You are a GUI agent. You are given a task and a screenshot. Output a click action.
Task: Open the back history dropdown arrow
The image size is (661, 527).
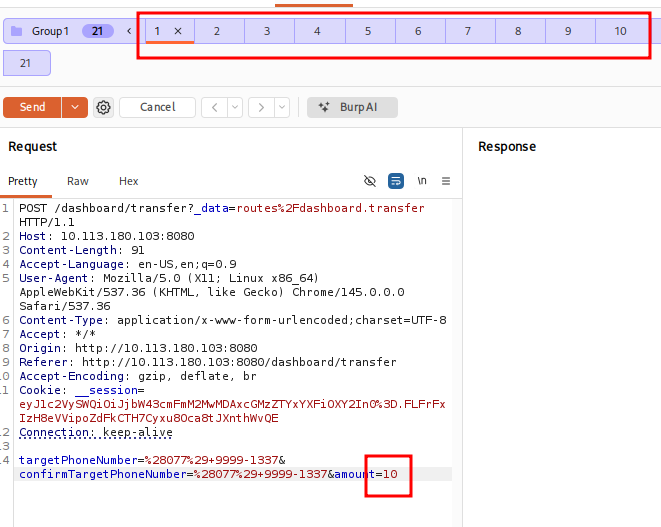click(x=235, y=107)
